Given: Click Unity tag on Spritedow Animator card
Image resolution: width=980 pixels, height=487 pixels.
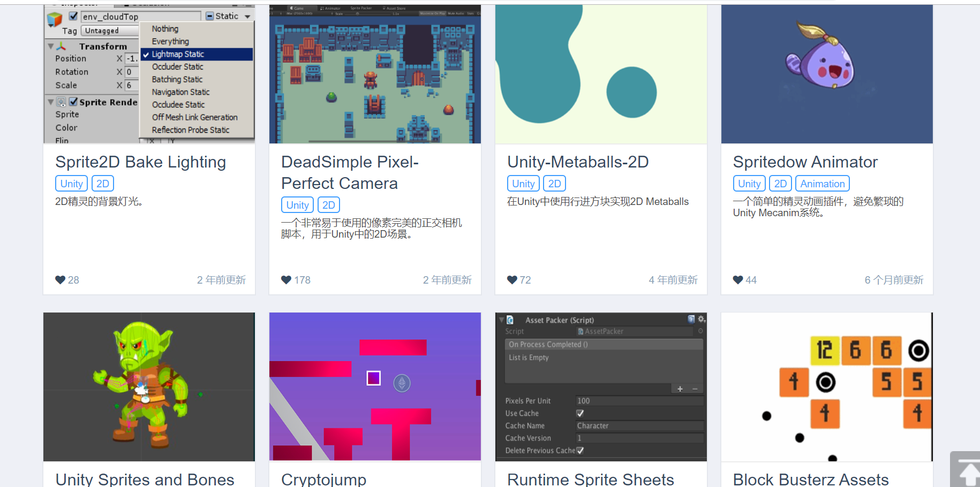Looking at the screenshot, I should click(x=749, y=184).
